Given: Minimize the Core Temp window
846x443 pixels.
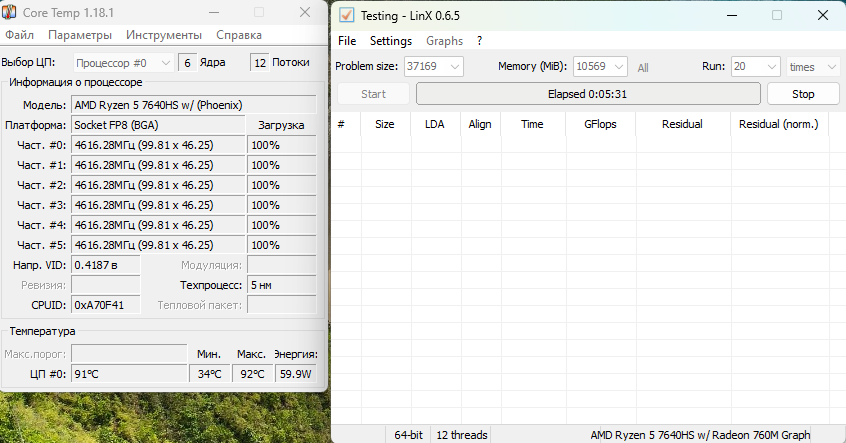Looking at the screenshot, I should tap(214, 12).
